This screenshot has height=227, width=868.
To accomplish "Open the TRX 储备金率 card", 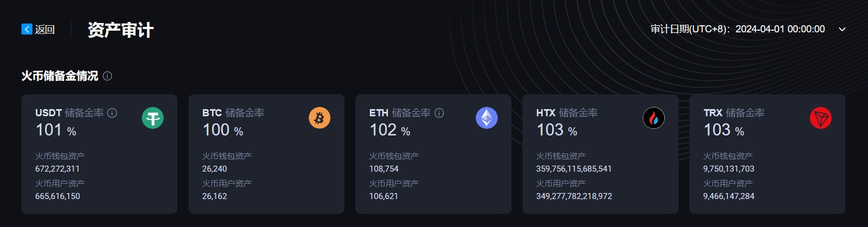I will 767,154.
